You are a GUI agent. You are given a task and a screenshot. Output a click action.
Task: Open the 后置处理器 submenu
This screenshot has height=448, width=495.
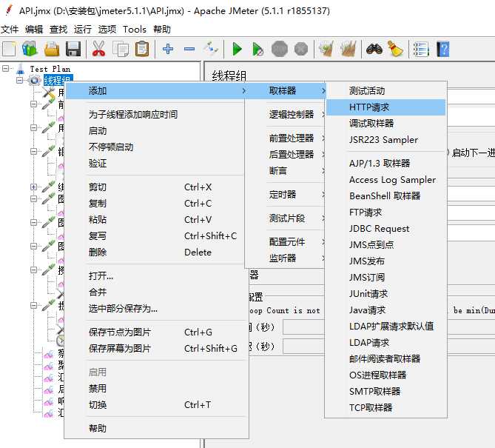click(x=291, y=154)
